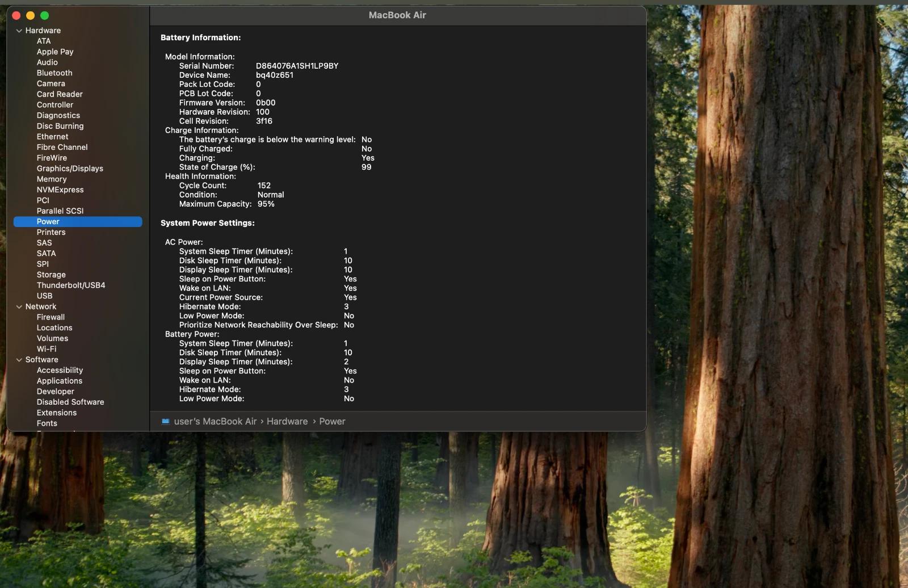Click the Firmware Version value 0b00
Screen dimensions: 908x588
point(266,103)
